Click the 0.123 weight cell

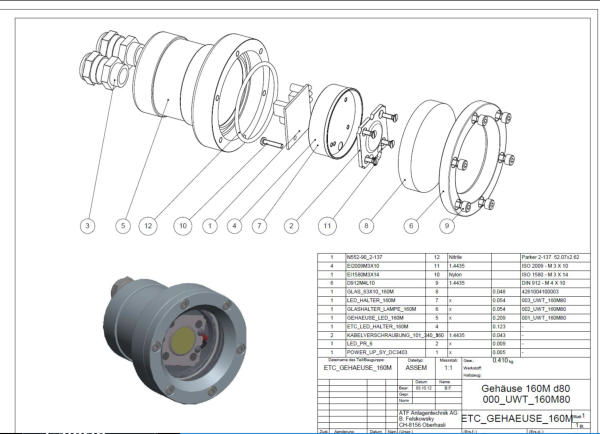click(x=505, y=326)
